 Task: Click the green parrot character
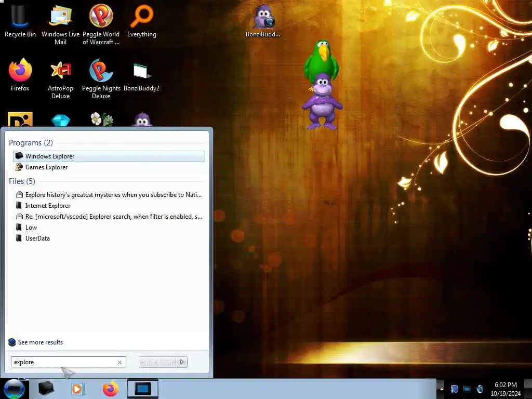(322, 60)
